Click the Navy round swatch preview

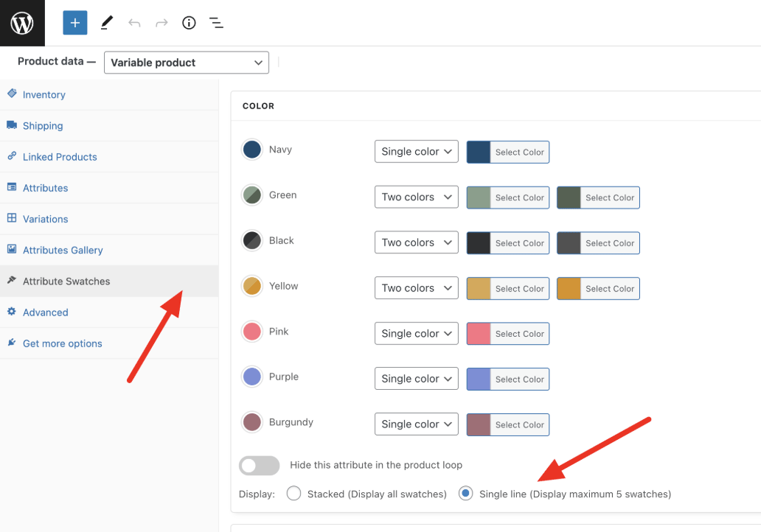(x=252, y=150)
